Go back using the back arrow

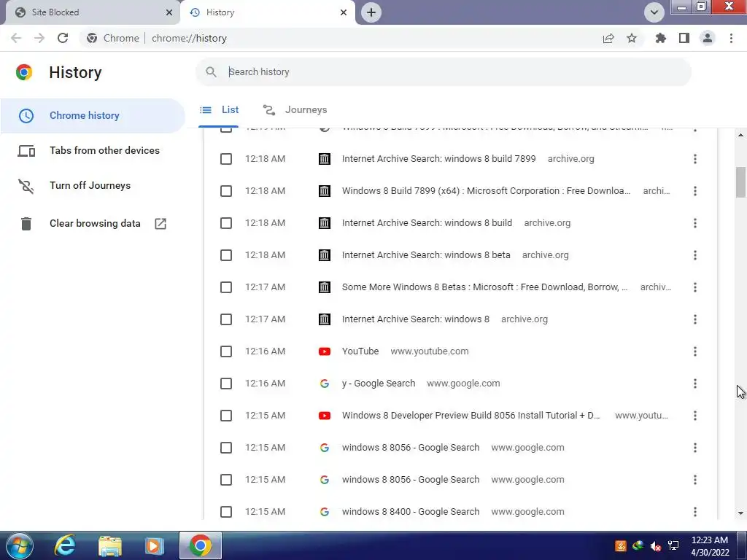16,38
